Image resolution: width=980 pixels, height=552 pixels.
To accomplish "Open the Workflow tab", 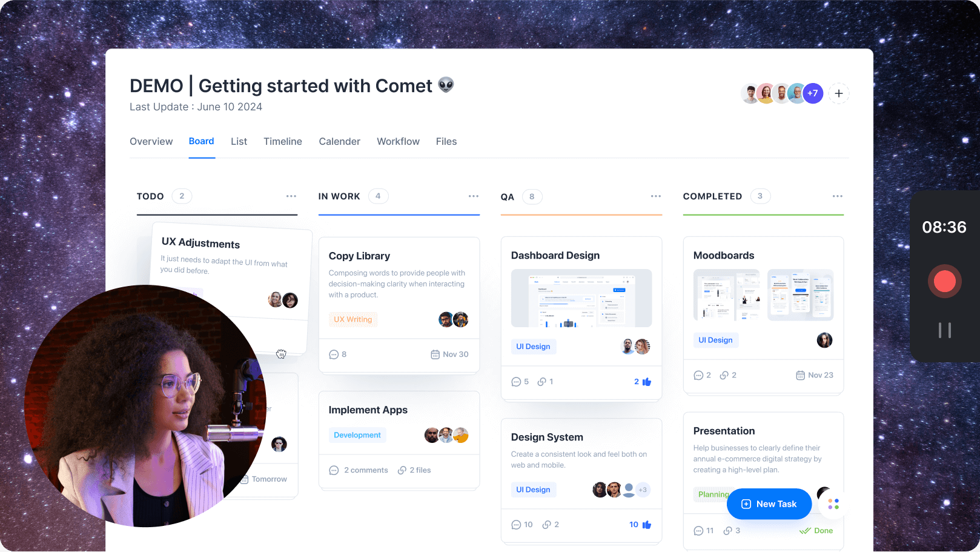I will tap(398, 141).
